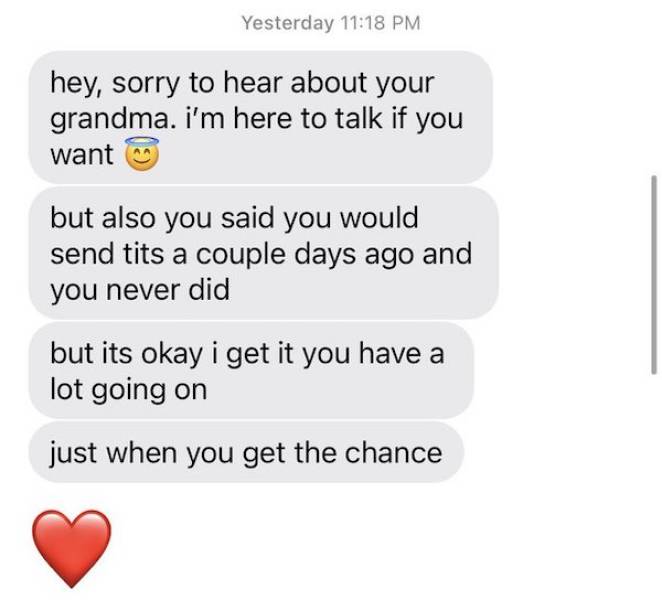Viewport: 662px width, 600px height.
Task: Select the 'sorry to hear about your grandma' bubble
Action: [x=260, y=117]
